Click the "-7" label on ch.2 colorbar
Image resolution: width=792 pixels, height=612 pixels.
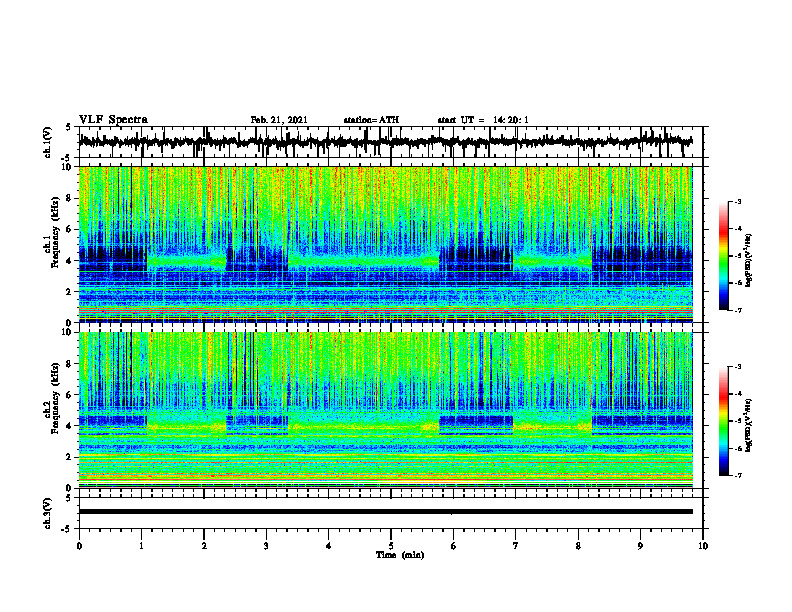[x=738, y=476]
